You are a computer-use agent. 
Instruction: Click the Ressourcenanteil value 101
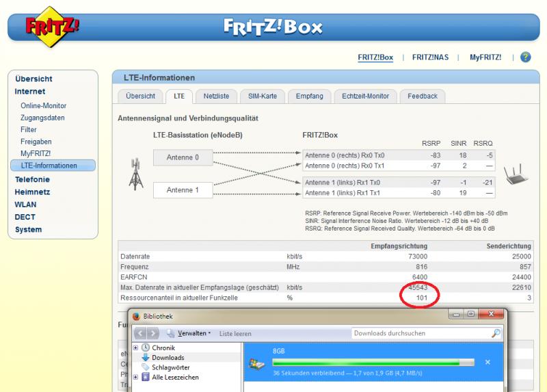tap(422, 298)
